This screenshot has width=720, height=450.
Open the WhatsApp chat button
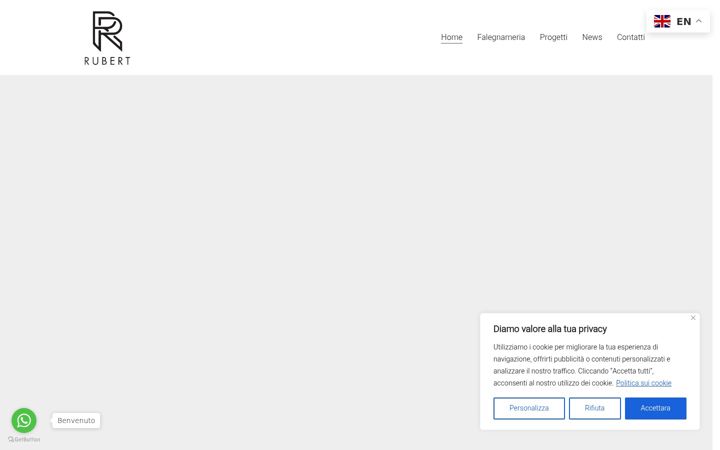pyautogui.click(x=24, y=420)
